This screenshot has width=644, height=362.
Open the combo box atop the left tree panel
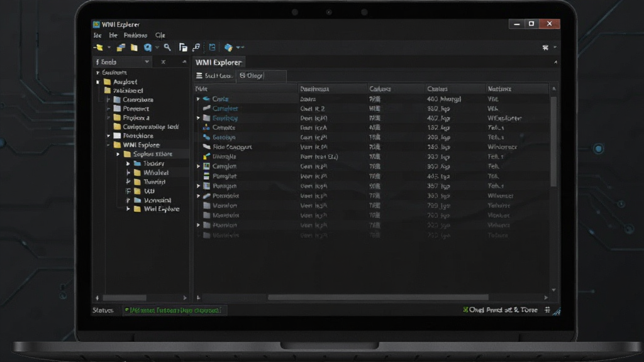point(123,62)
